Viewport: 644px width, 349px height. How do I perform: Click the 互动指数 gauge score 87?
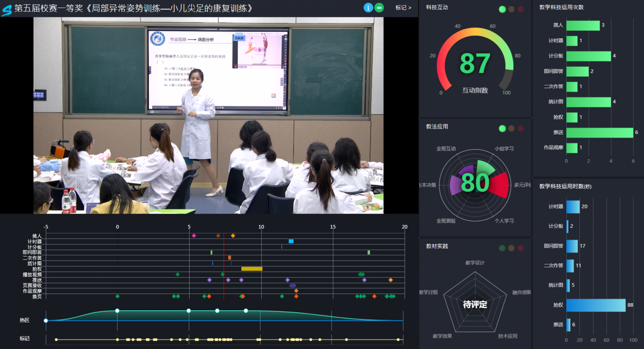pos(475,64)
